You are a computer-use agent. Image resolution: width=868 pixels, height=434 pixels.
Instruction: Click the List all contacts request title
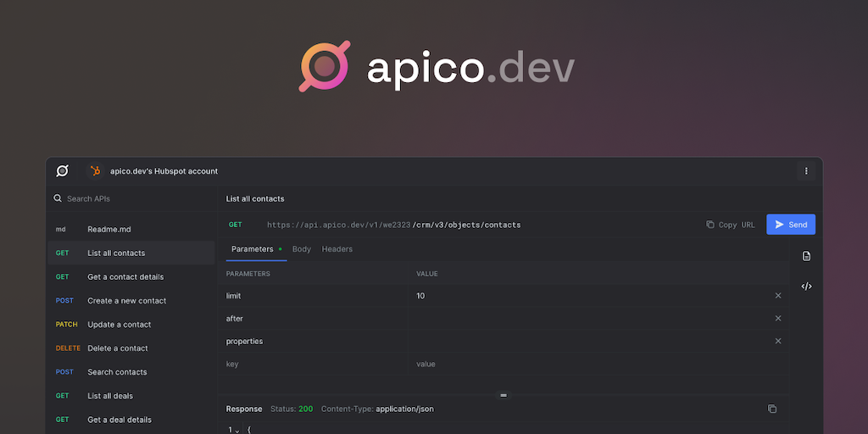[x=255, y=198]
